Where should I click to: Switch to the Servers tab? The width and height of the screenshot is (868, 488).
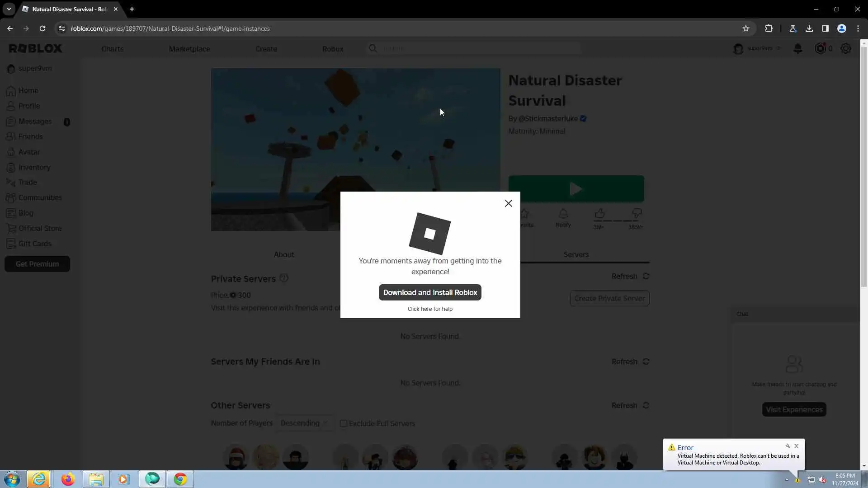point(576,254)
